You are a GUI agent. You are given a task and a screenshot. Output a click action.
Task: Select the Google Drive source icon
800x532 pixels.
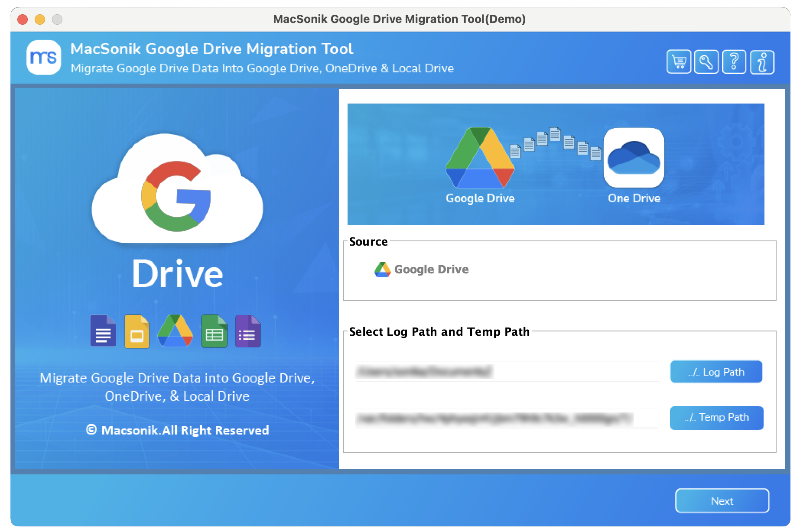(382, 269)
